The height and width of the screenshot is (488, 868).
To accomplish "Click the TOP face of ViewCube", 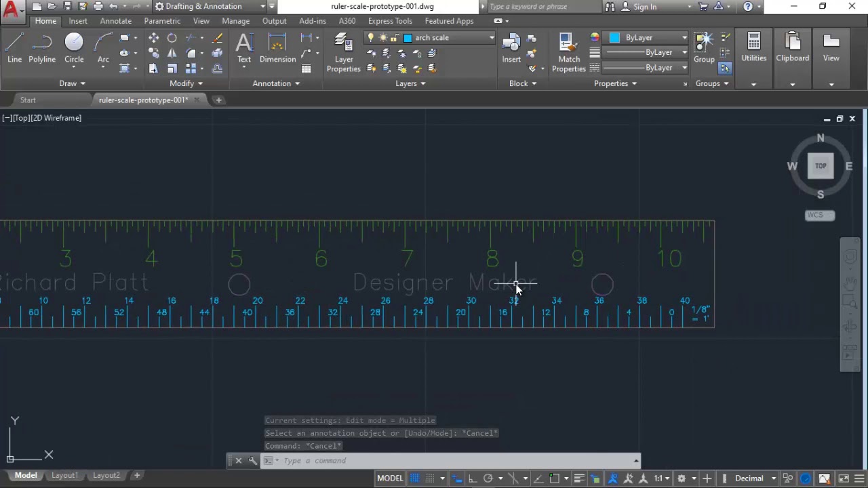I will (821, 166).
